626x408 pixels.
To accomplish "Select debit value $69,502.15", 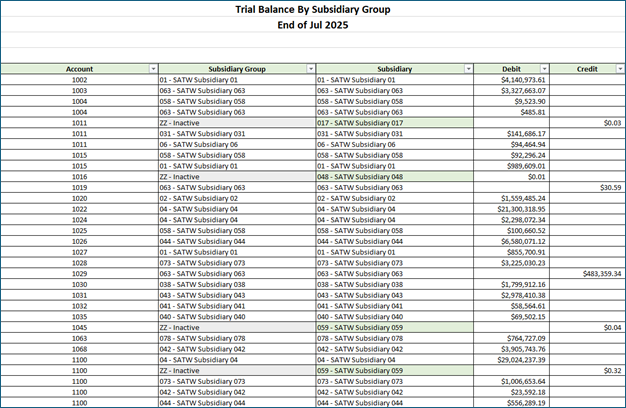I will [511, 317].
